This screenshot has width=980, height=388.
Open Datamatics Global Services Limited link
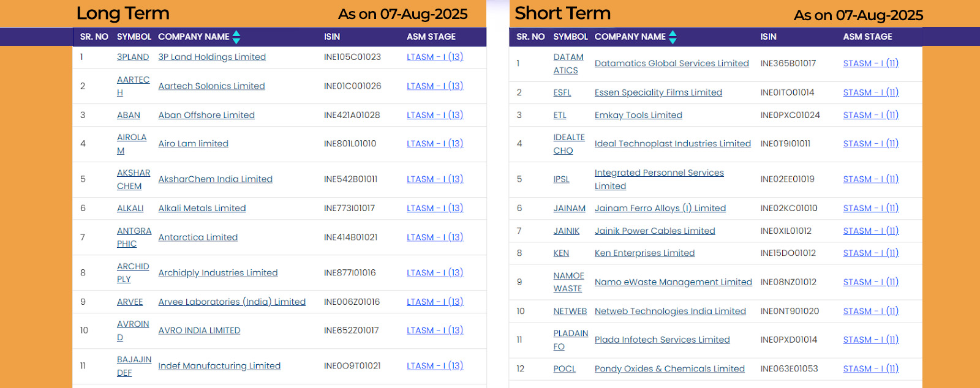(x=671, y=63)
